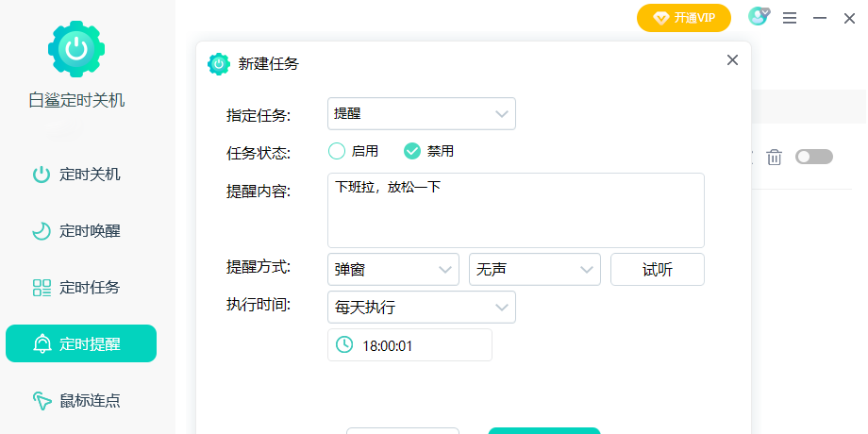Image resolution: width=868 pixels, height=434 pixels.
Task: Select the 启用 radio button
Action: click(x=337, y=151)
